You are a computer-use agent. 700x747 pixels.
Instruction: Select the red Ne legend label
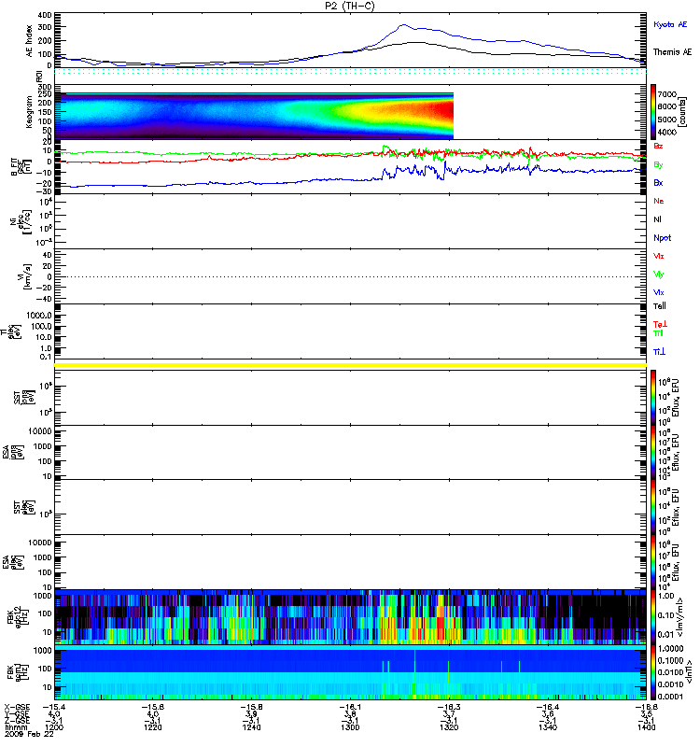(x=659, y=201)
